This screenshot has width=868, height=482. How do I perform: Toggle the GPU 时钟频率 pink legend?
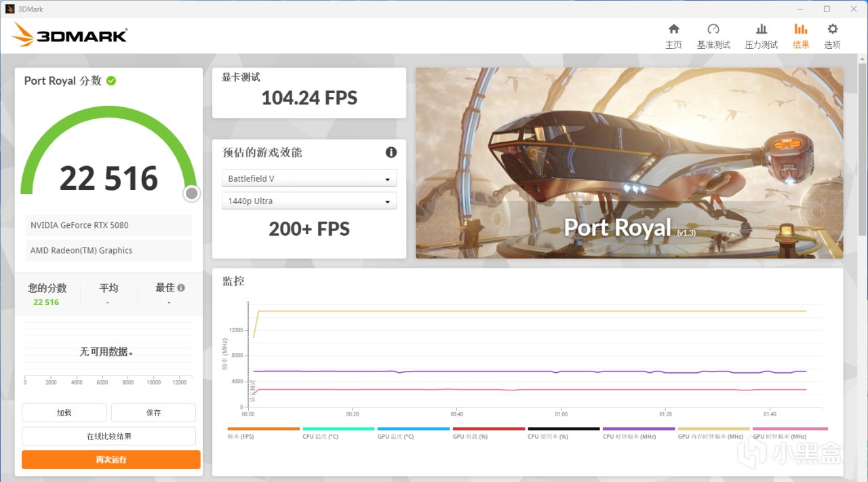(x=790, y=433)
